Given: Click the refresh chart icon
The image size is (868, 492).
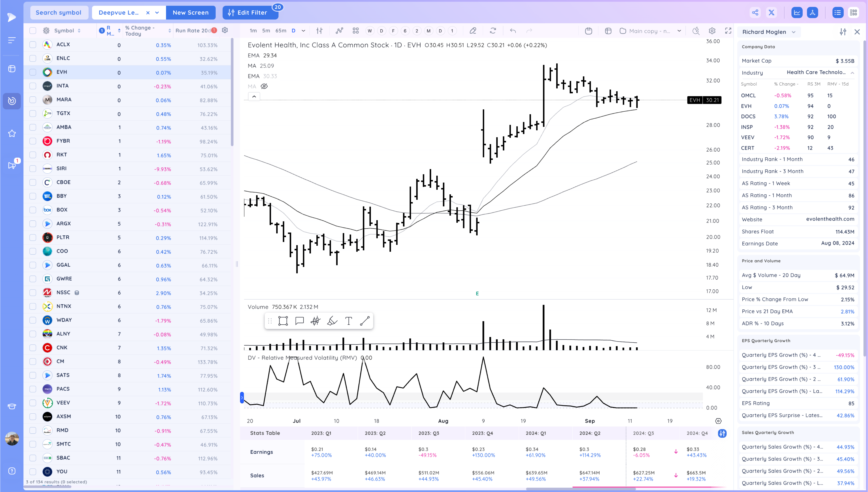Looking at the screenshot, I should tap(493, 31).
